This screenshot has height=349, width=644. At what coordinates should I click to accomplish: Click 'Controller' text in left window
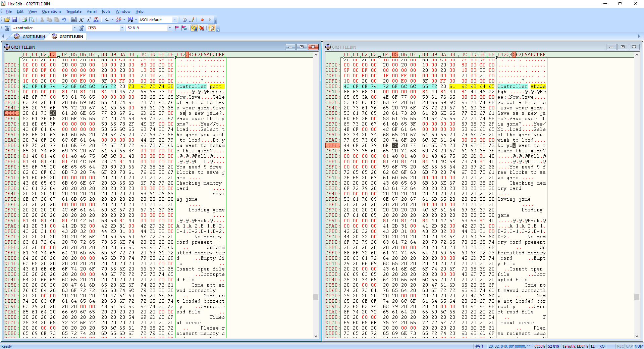[x=192, y=86]
